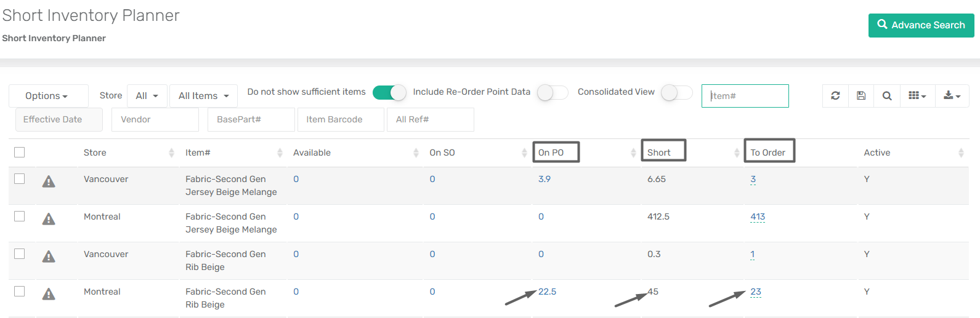Open the download export icon menu
The image size is (980, 318).
pyautogui.click(x=952, y=95)
